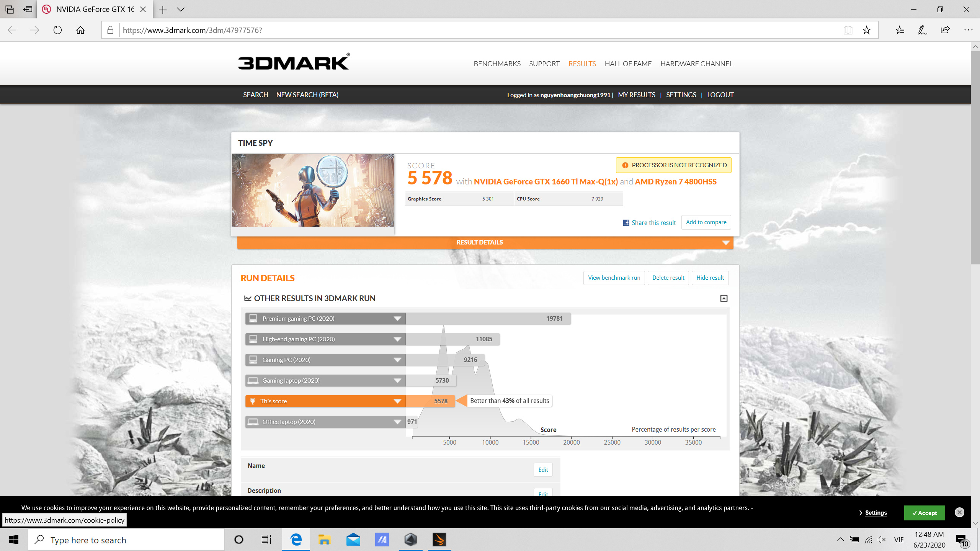The image size is (980, 551).
Task: Click the browser refresh icon
Action: click(x=57, y=30)
